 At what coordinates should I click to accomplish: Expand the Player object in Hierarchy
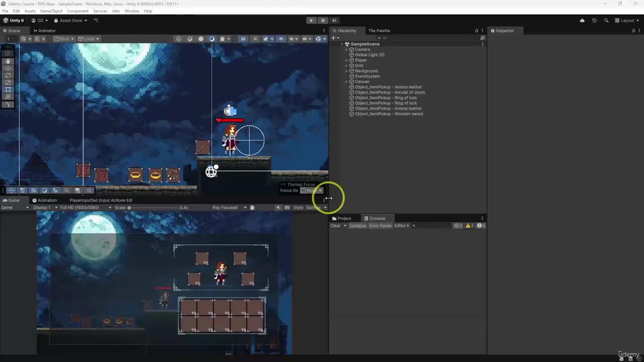pos(347,60)
